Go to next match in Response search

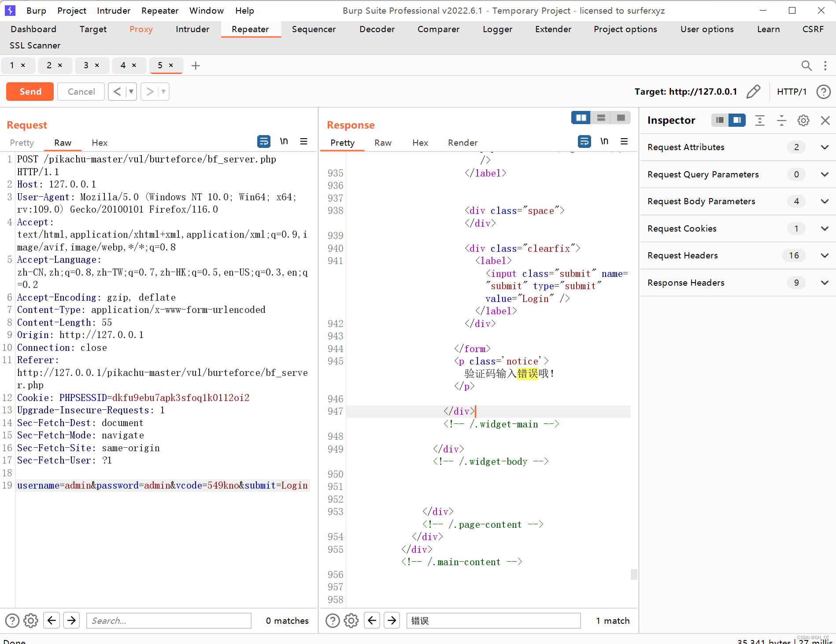tap(392, 621)
